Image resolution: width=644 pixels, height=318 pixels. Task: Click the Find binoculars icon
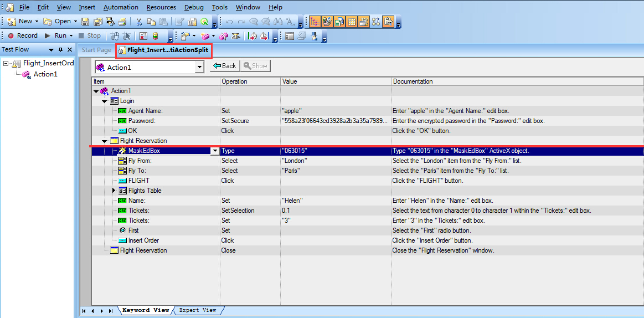pos(278,22)
